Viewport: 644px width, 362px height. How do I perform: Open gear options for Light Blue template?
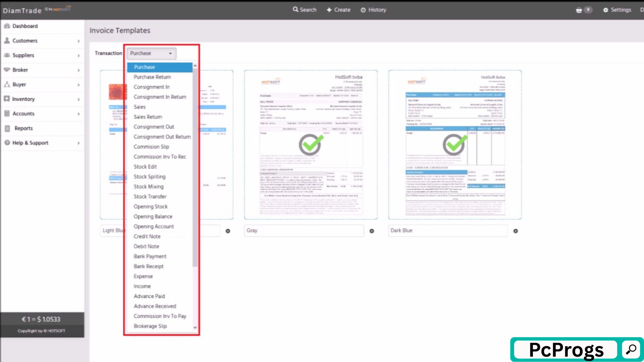pos(228,231)
